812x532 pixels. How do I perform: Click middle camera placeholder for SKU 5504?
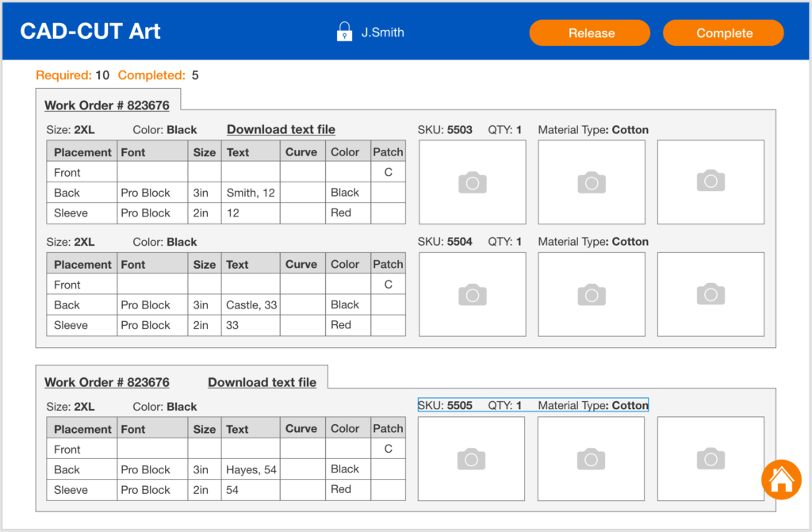click(592, 294)
